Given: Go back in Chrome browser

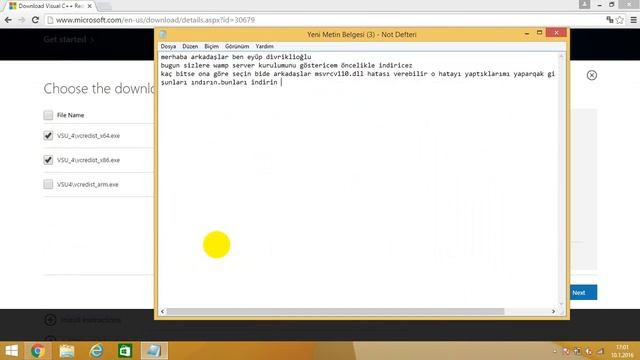Looking at the screenshot, I should [8, 20].
